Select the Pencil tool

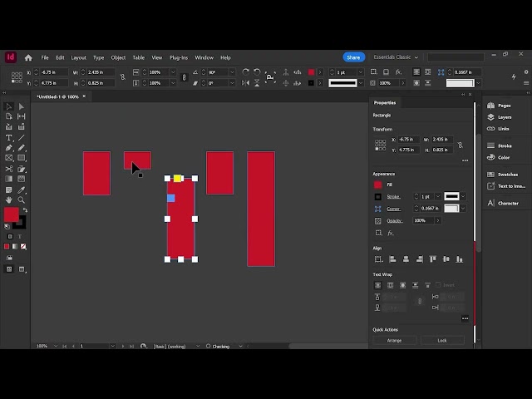[21, 148]
